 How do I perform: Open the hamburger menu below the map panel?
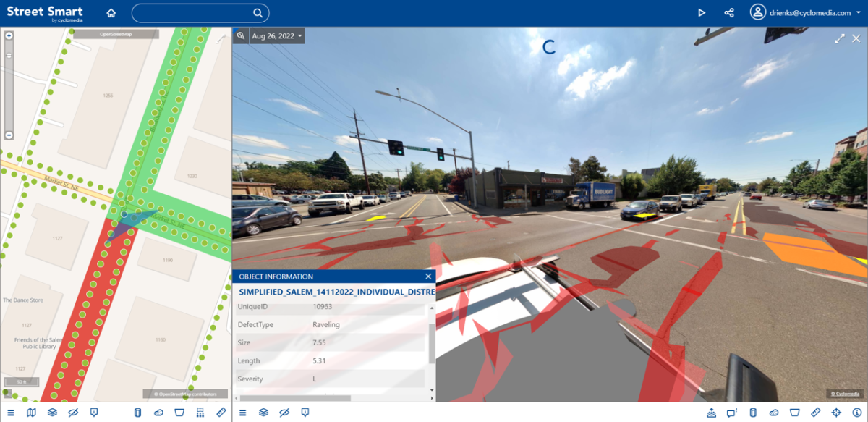[11, 413]
